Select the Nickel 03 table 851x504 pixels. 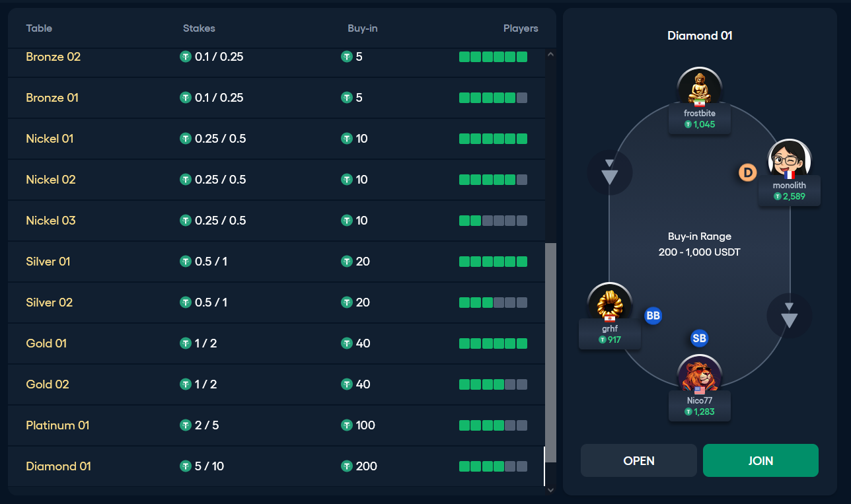(277, 221)
